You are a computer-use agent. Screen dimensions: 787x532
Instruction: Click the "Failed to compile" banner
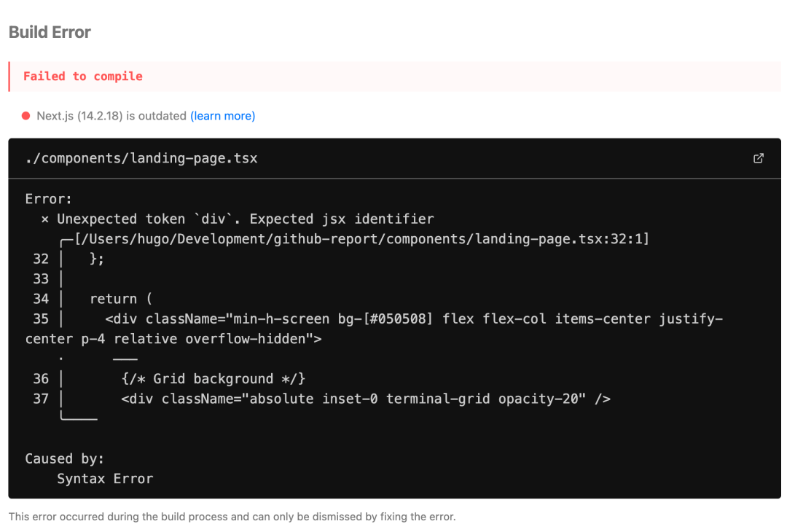coord(394,77)
